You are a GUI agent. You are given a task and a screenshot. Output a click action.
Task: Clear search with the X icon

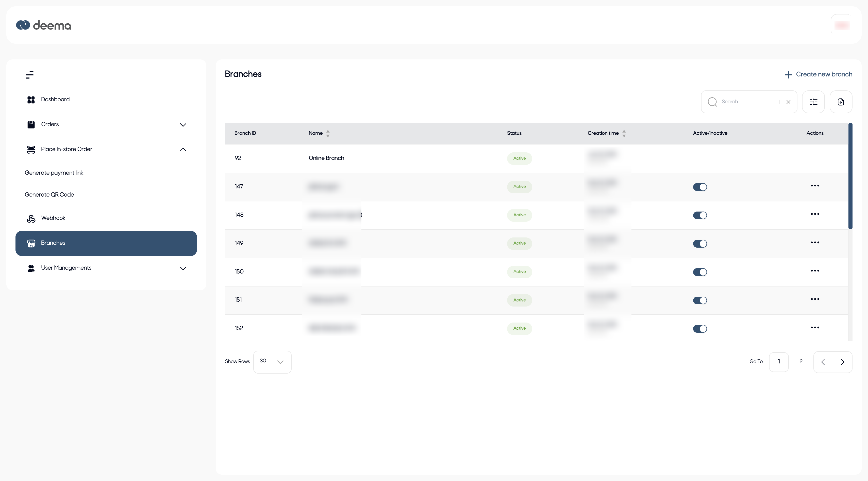[788, 102]
